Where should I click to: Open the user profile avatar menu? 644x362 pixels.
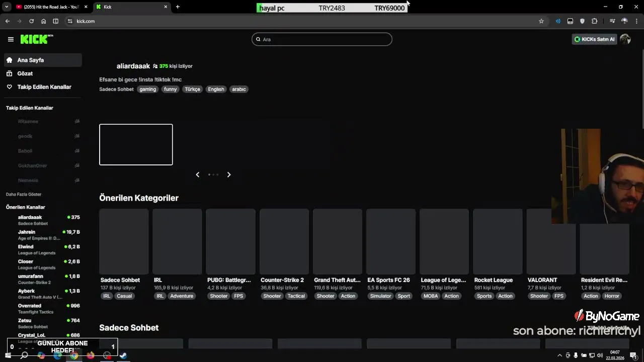coord(625,39)
